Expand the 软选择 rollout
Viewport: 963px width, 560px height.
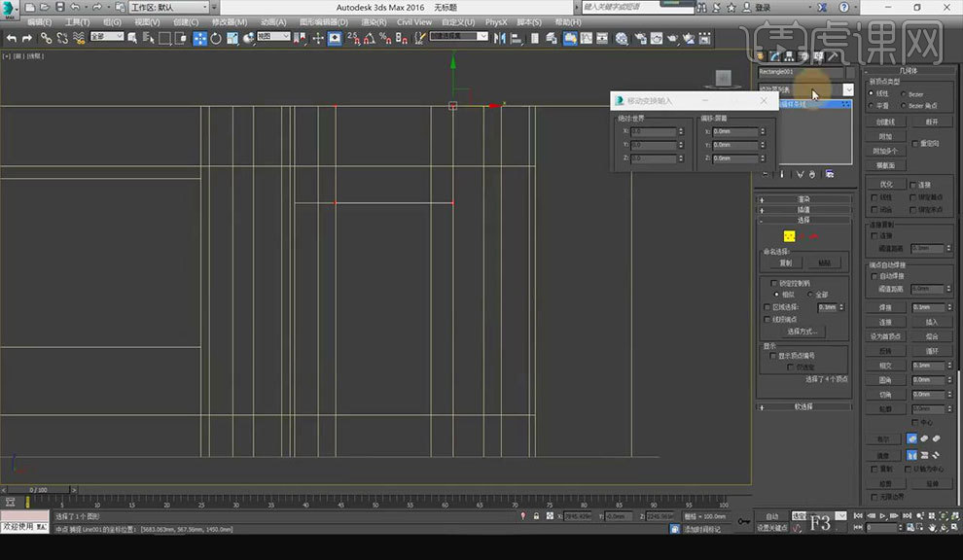803,406
